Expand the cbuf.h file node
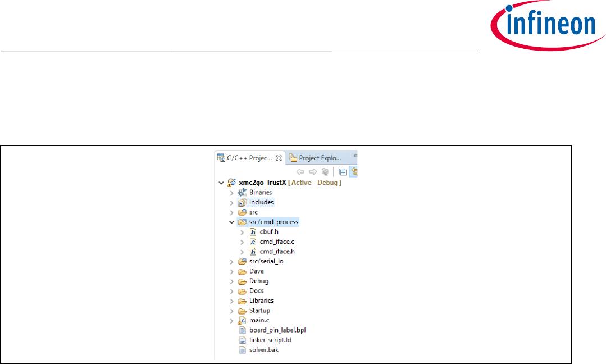 (242, 232)
